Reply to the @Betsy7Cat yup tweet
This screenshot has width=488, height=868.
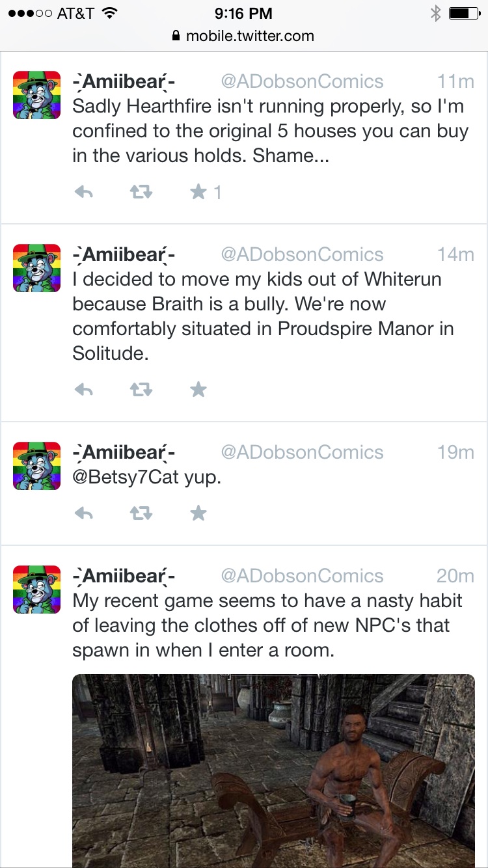pyautogui.click(x=83, y=513)
